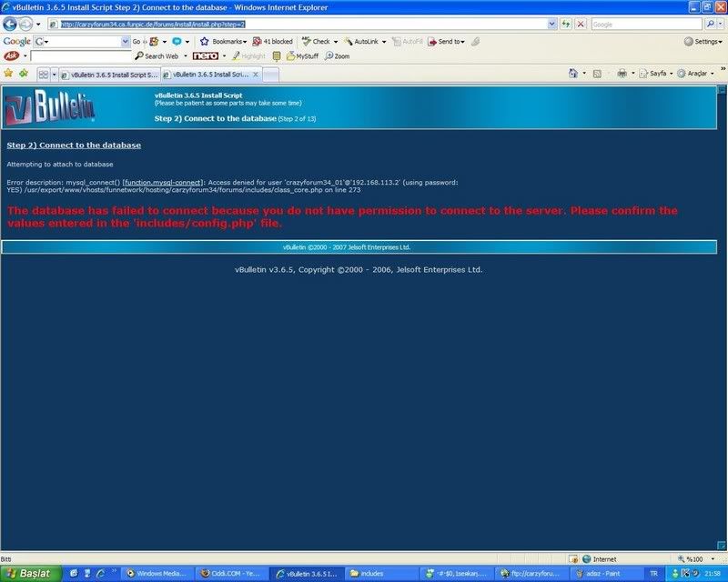This screenshot has width=728, height=582.
Task: Click the yellow notepad icon in the Ask toolbar
Action: [277, 56]
